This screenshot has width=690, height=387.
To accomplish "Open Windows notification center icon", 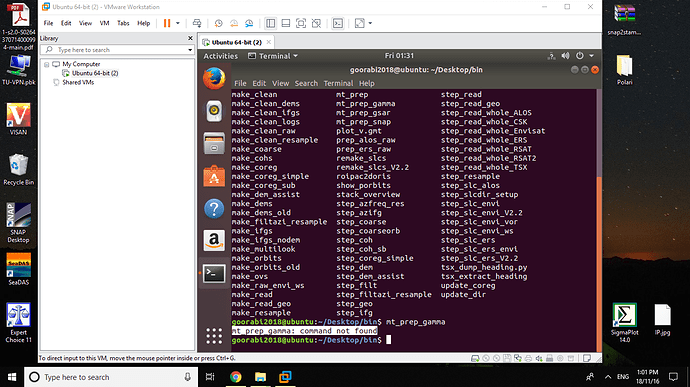I will [673, 377].
